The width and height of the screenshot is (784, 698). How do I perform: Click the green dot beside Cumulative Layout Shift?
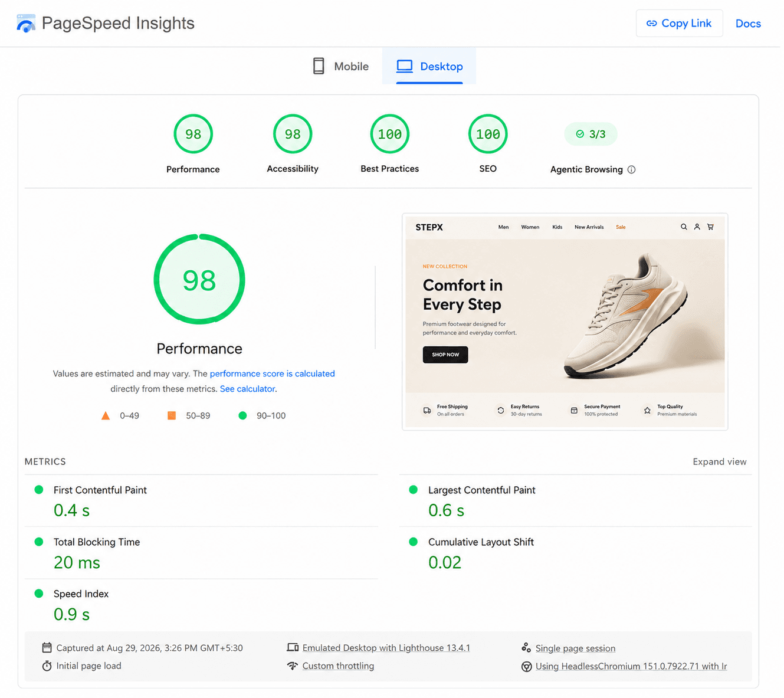414,542
